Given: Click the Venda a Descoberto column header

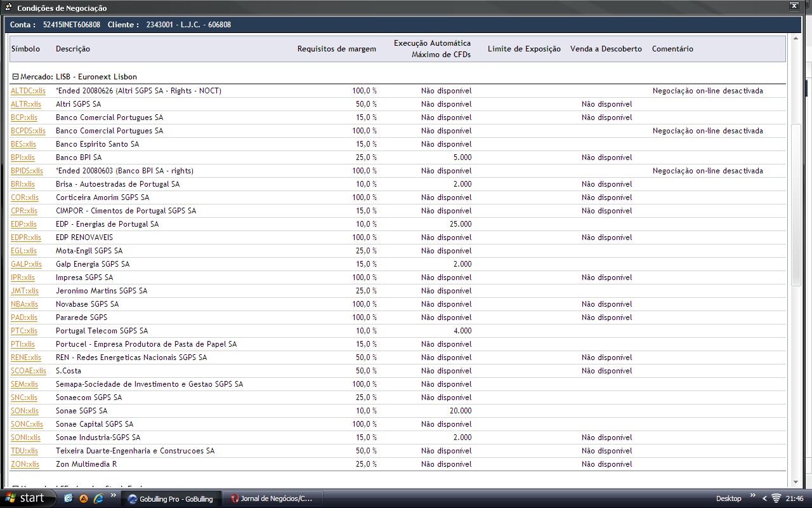Looking at the screenshot, I should (x=606, y=49).
